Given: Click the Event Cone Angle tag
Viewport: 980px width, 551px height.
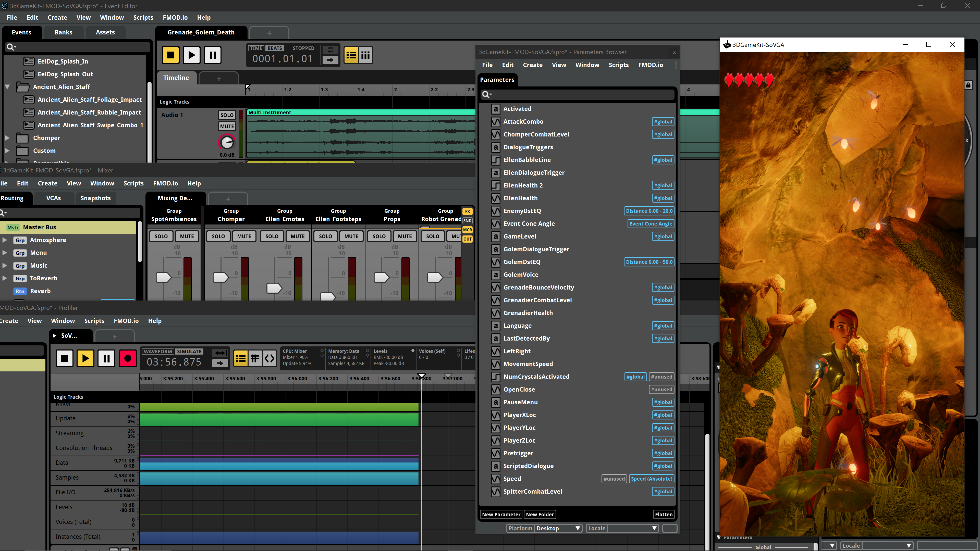Looking at the screenshot, I should (x=651, y=224).
